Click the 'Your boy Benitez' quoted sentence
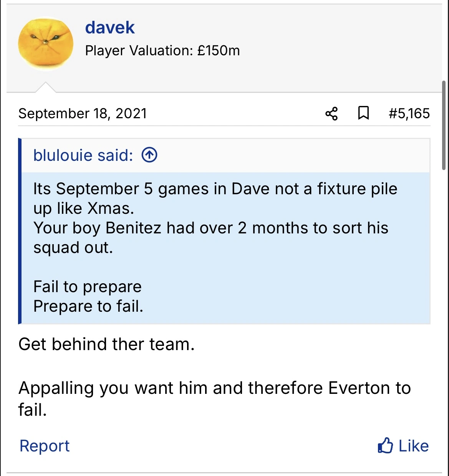This screenshot has width=449, height=476. click(210, 228)
